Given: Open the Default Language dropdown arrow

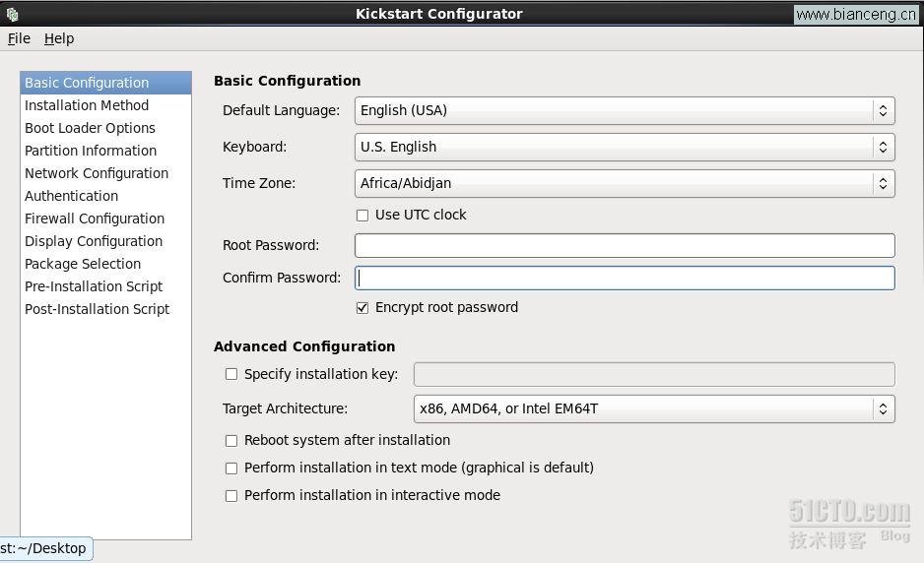Looking at the screenshot, I should (x=883, y=110).
